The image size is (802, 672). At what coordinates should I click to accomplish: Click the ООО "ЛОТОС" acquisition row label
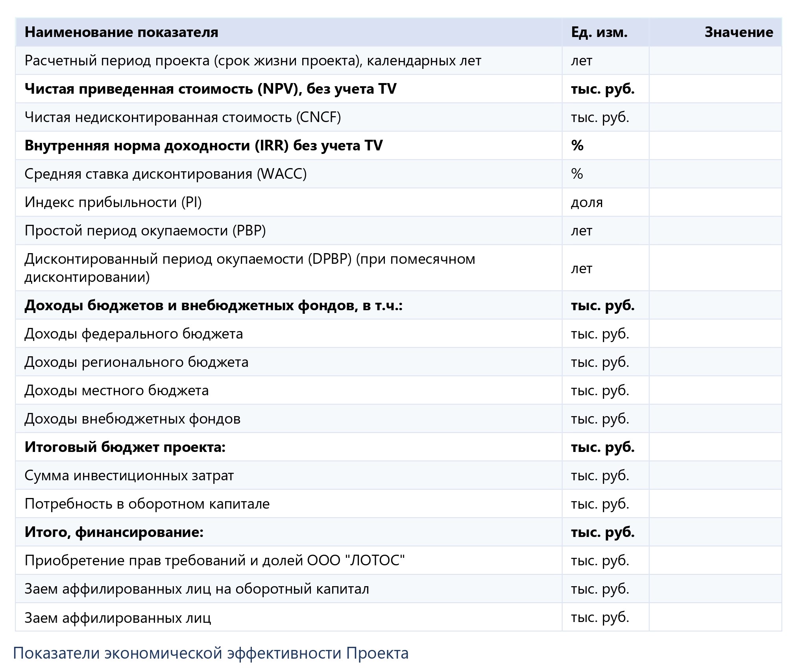click(x=214, y=561)
